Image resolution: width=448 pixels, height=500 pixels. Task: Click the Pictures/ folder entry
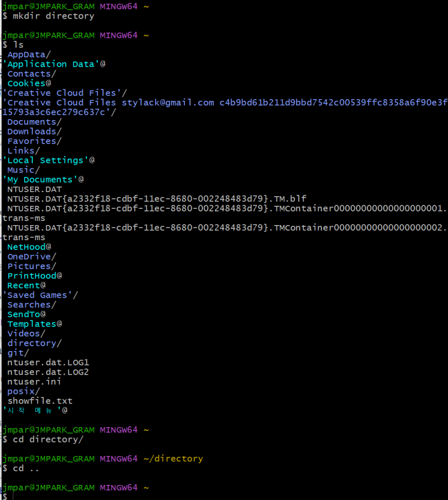(31, 266)
